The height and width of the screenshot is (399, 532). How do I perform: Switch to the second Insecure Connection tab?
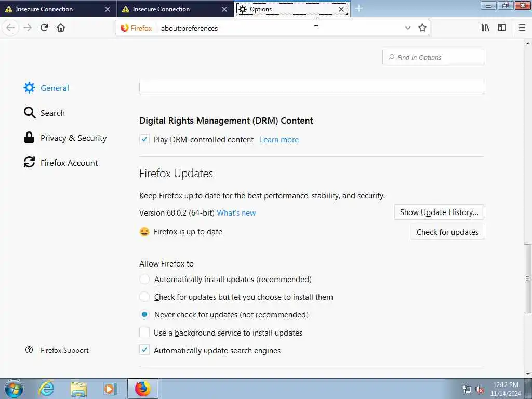point(176,9)
